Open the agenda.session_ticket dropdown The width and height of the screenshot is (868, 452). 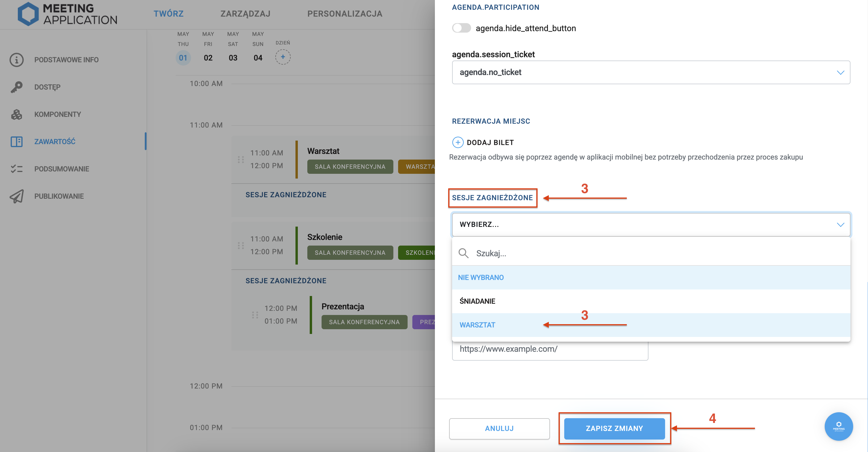click(x=651, y=72)
